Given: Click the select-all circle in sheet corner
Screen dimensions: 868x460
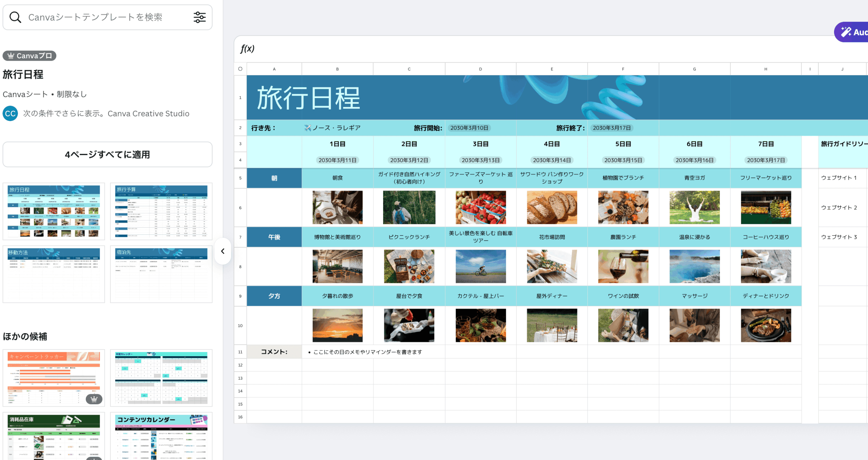Looking at the screenshot, I should [x=240, y=69].
